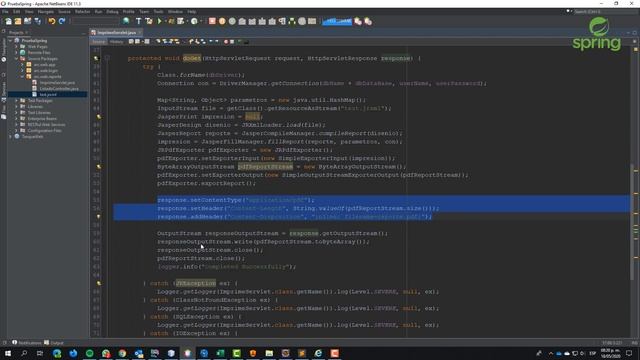This screenshot has height=360, width=640.
Task: Open the Debug menu
Action: (x=112, y=12)
